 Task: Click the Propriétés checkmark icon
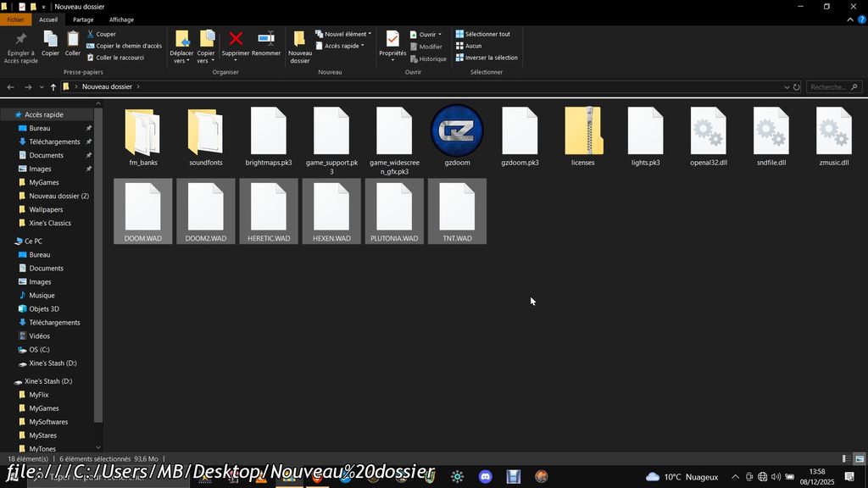(x=392, y=39)
